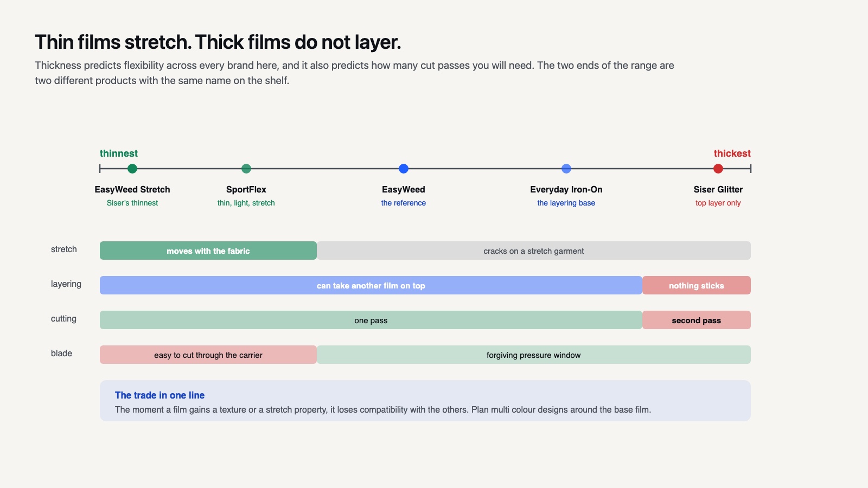The width and height of the screenshot is (868, 488).
Task: Click the 'Siser Glitter' product name
Action: (718, 189)
